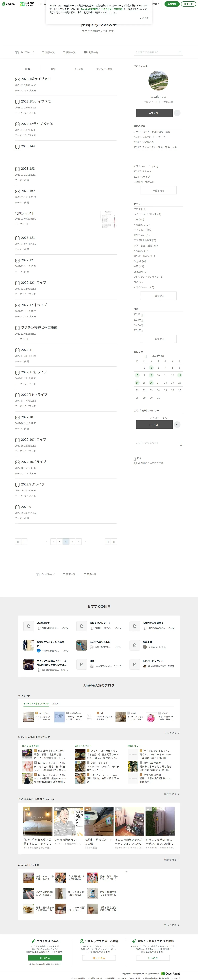Click the profile avatar photo of tasakinuts

pos(158,81)
